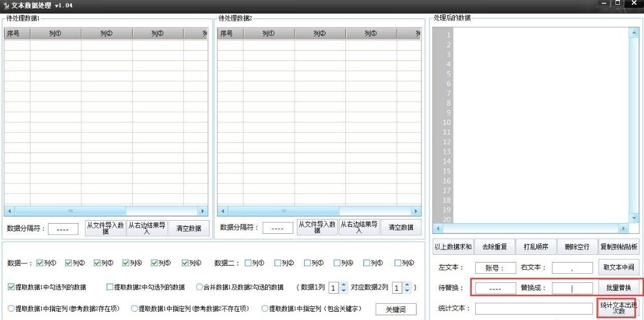The height and width of the screenshot is (320, 644).
Task: Click right scroll arrow of data 2 table
Action: coord(415,211)
